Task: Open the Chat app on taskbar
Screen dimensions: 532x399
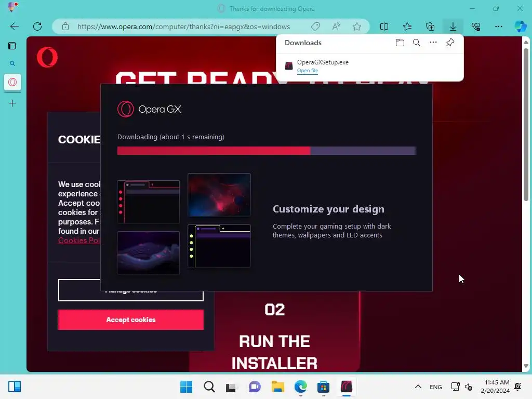Action: pyautogui.click(x=255, y=387)
